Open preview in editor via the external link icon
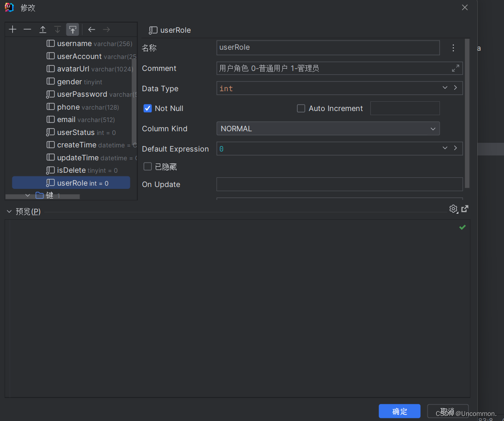 (x=465, y=209)
